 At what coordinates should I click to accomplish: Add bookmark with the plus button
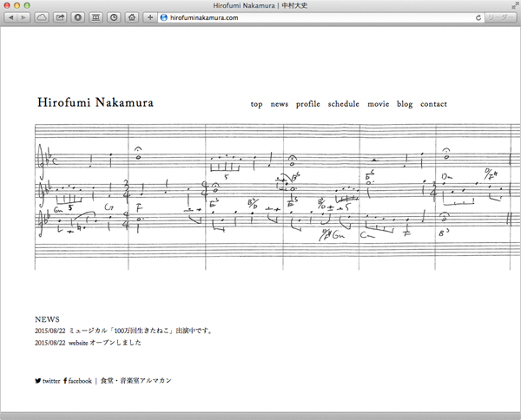pos(150,17)
